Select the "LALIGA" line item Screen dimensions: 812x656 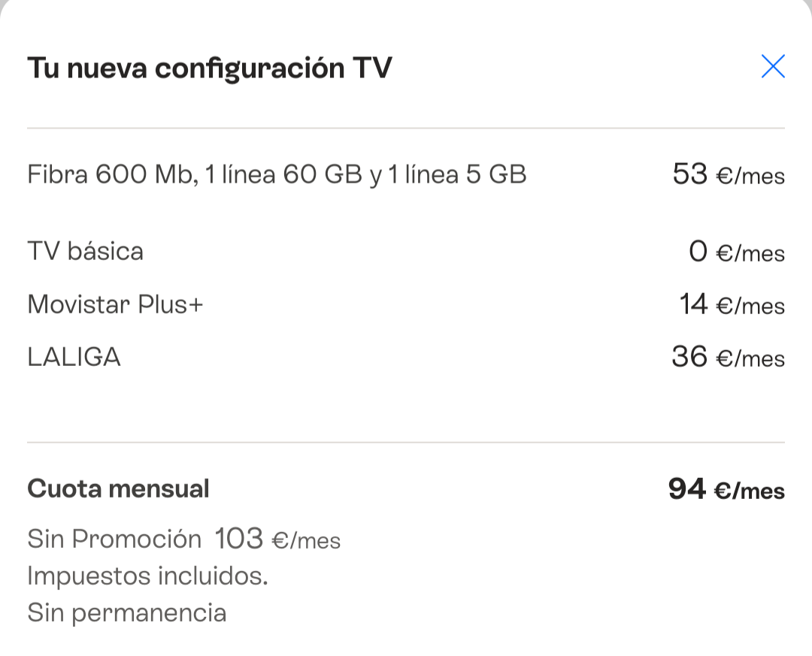pos(74,357)
